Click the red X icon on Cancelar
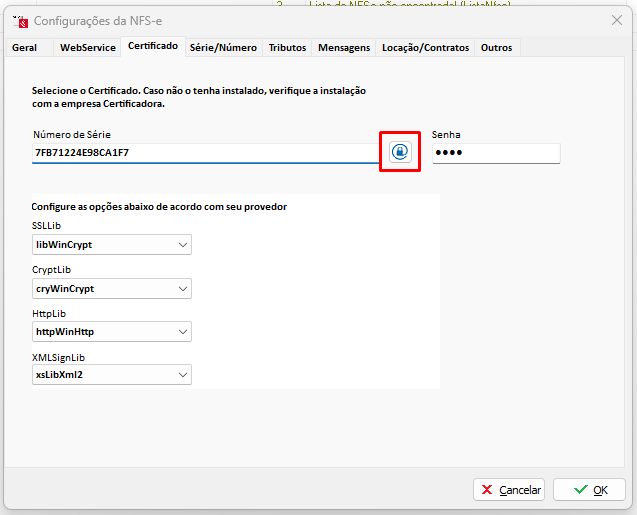Image resolution: width=637 pixels, height=515 pixels. [487, 490]
